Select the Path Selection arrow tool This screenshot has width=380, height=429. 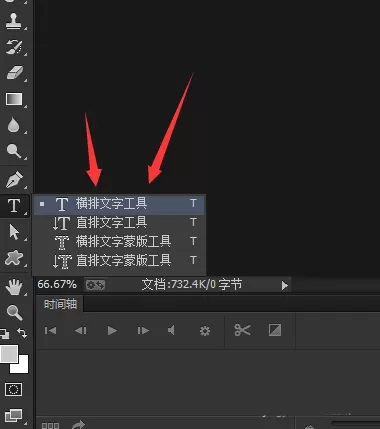click(x=14, y=232)
